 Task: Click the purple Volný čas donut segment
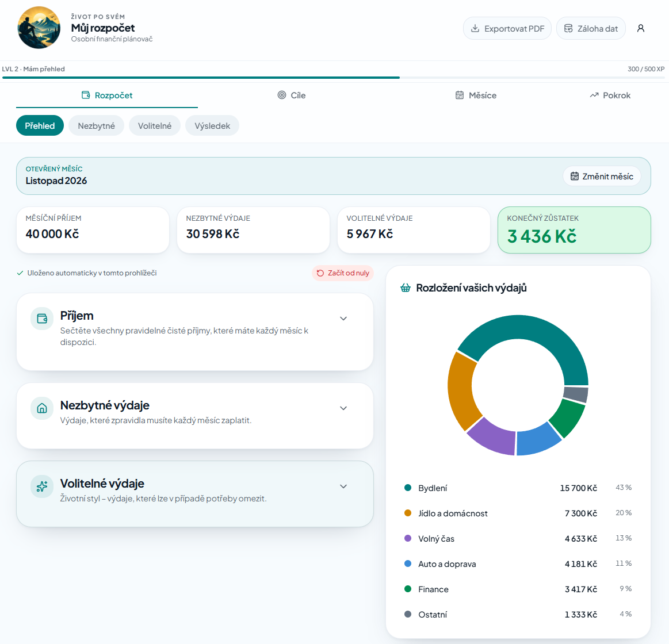coord(494,438)
